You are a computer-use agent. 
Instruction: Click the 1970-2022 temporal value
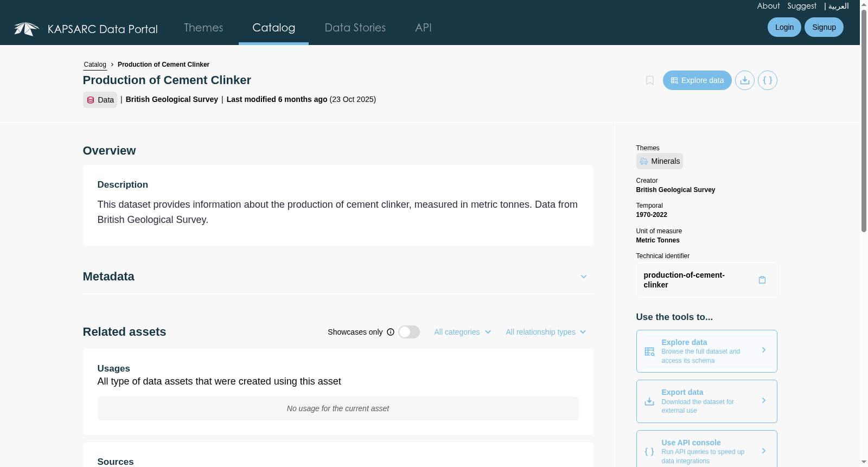point(652,215)
